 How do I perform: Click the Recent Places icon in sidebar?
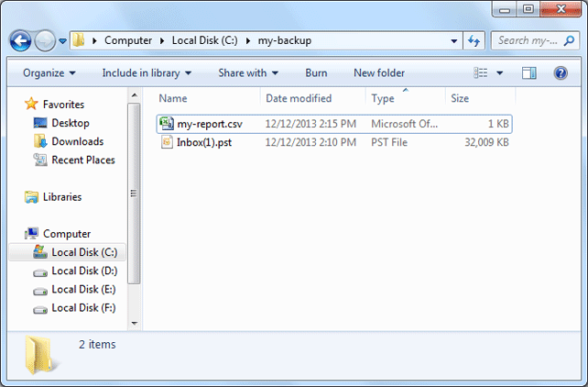pos(40,160)
